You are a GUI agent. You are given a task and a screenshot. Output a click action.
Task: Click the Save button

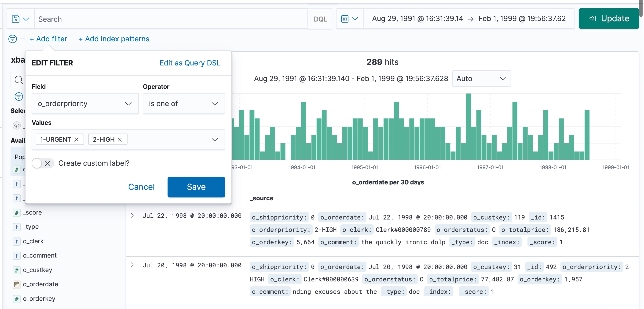[x=196, y=187]
